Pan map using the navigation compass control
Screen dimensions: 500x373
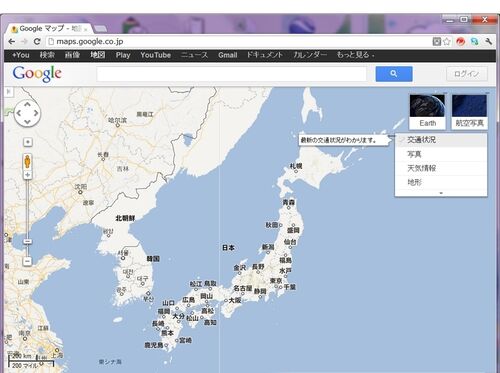[27, 113]
